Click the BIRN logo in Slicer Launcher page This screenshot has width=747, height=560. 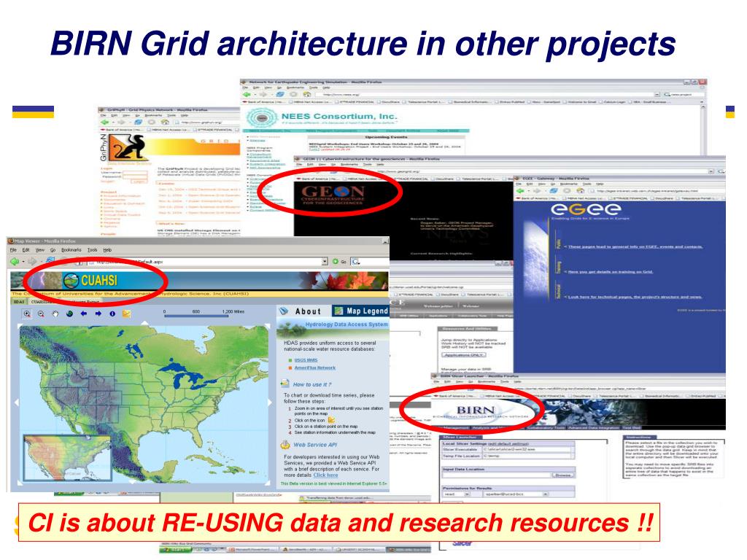point(481,411)
